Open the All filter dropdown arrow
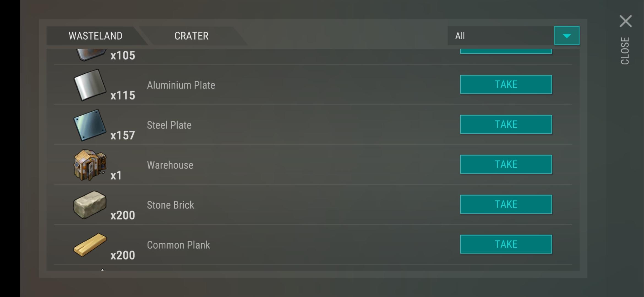Viewport: 644px width, 297px height. pos(567,36)
